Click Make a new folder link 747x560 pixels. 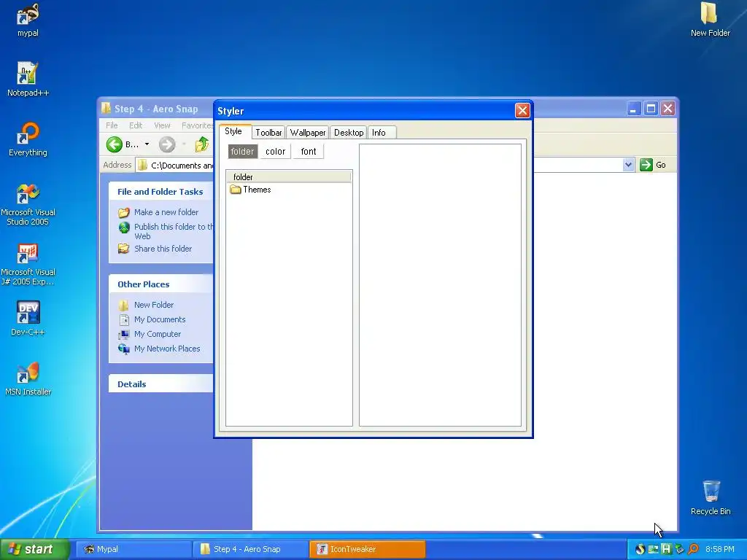166,212
